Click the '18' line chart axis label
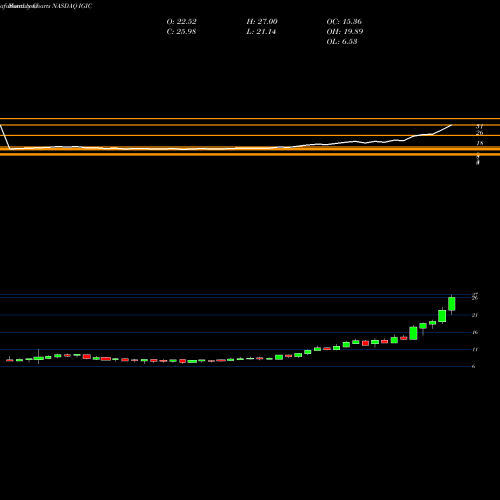The image size is (500, 500). (x=480, y=143)
